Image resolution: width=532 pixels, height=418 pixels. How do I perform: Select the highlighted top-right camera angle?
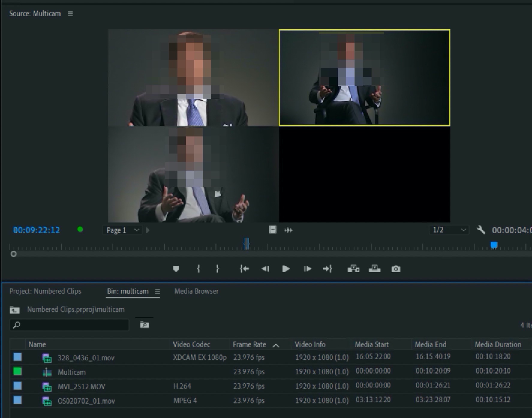coord(364,77)
